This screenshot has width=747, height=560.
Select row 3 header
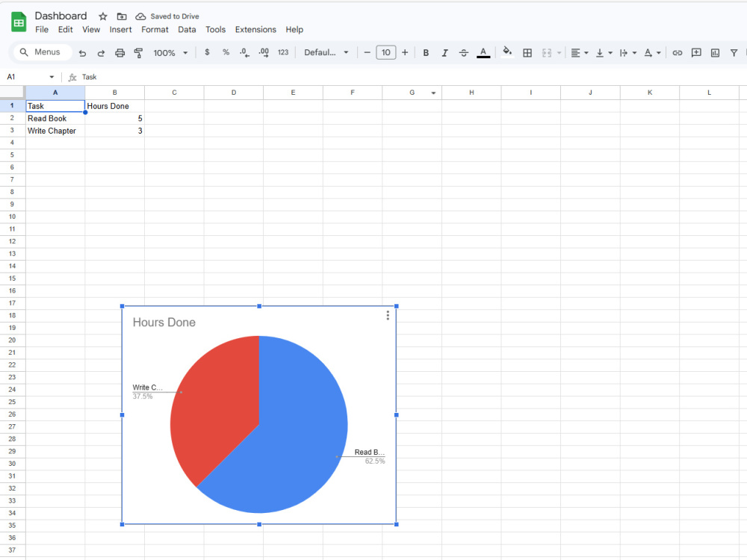click(13, 131)
